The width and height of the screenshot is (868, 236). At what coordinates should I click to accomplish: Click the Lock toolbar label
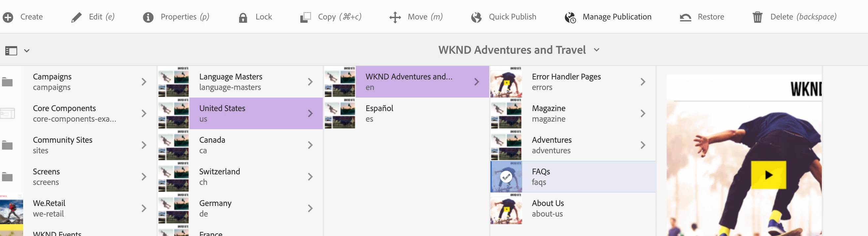pos(264,17)
